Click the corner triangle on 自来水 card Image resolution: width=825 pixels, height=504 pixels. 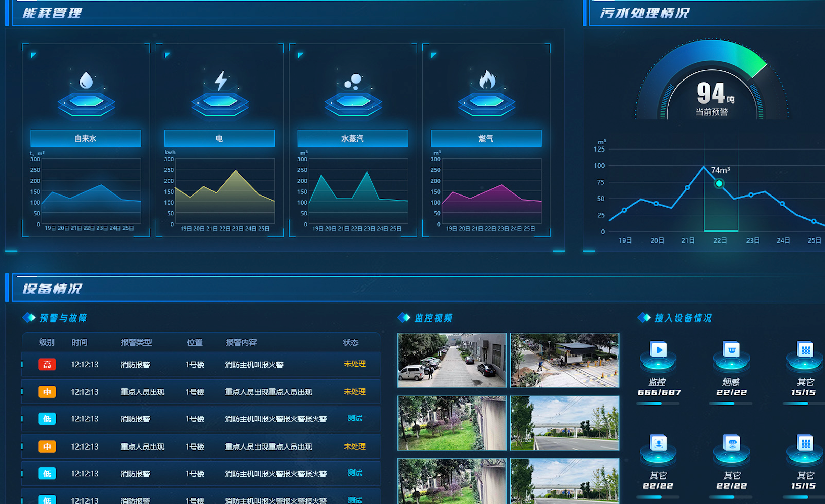coord(33,55)
